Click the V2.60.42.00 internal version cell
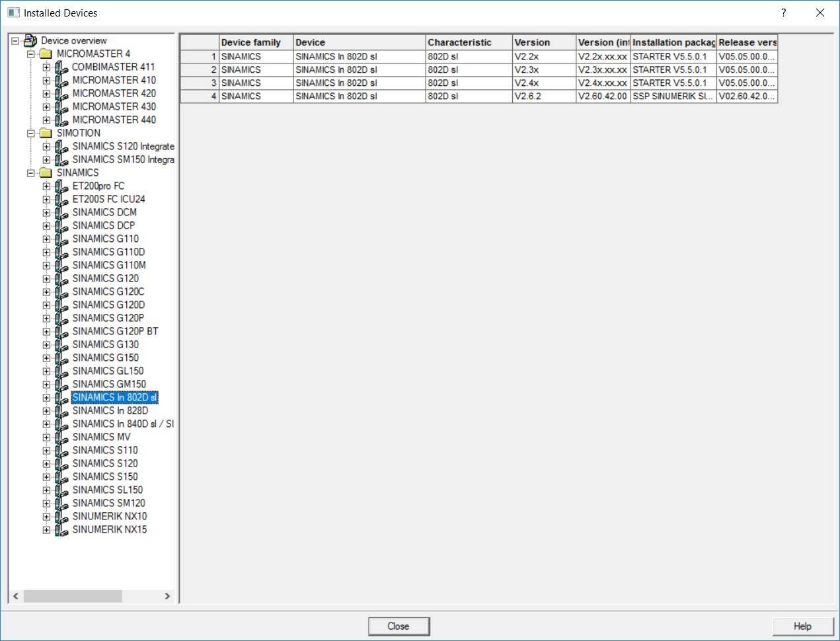 point(603,96)
